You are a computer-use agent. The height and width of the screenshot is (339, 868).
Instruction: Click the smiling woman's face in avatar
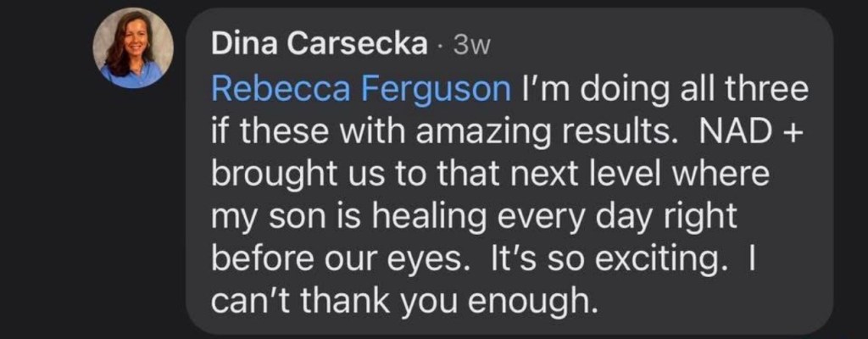pyautogui.click(x=131, y=42)
